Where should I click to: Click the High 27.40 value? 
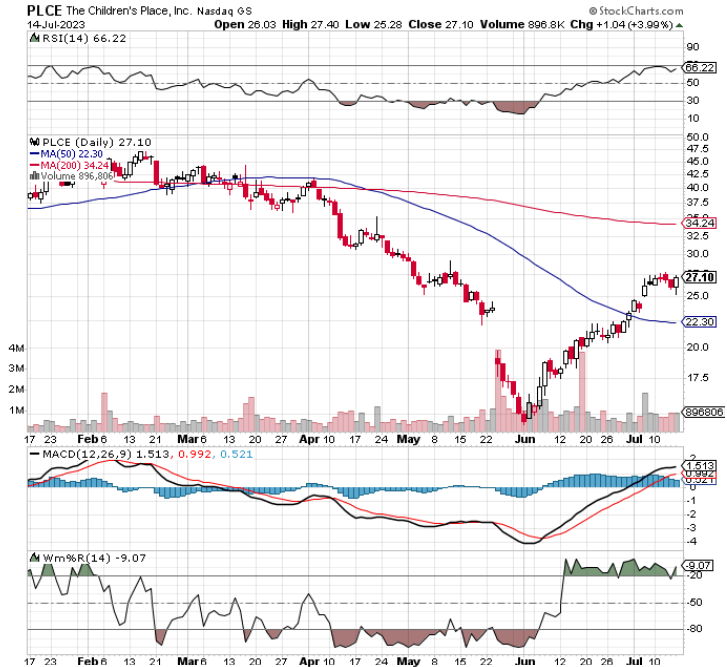click(310, 25)
